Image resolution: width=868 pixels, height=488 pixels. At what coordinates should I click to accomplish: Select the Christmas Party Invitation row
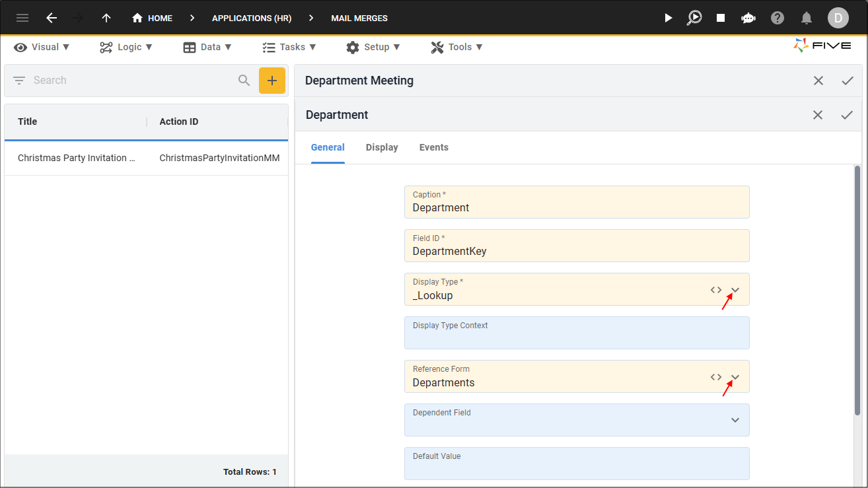click(x=146, y=158)
